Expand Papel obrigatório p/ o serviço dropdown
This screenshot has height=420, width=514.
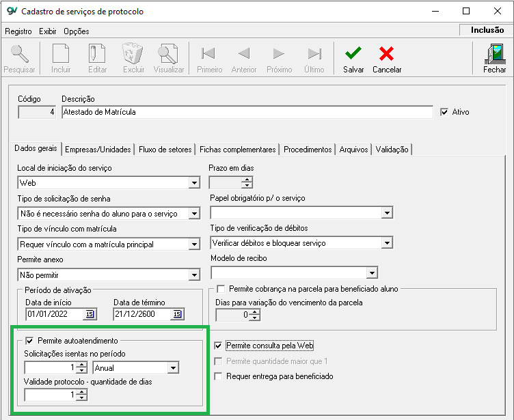click(x=387, y=213)
